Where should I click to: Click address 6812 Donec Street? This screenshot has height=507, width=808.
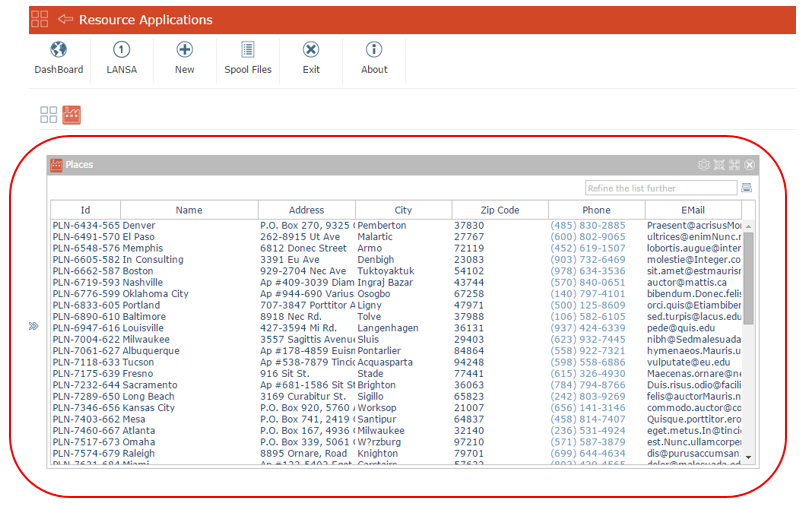pos(303,248)
